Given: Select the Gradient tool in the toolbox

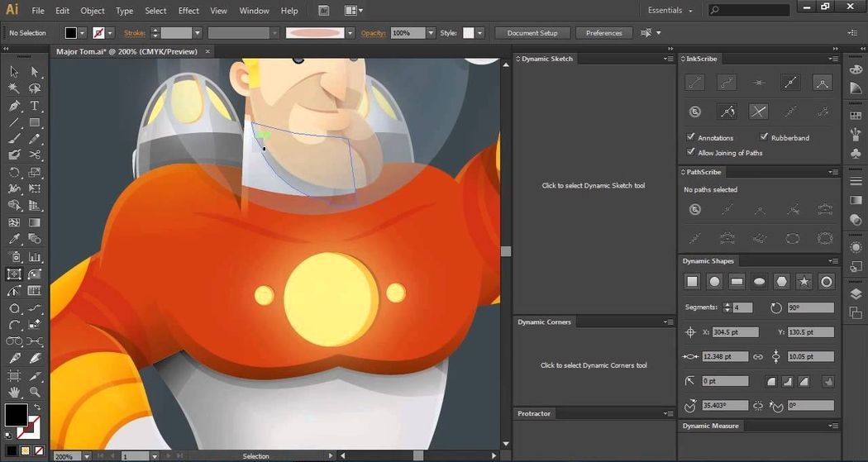Looking at the screenshot, I should (x=35, y=222).
